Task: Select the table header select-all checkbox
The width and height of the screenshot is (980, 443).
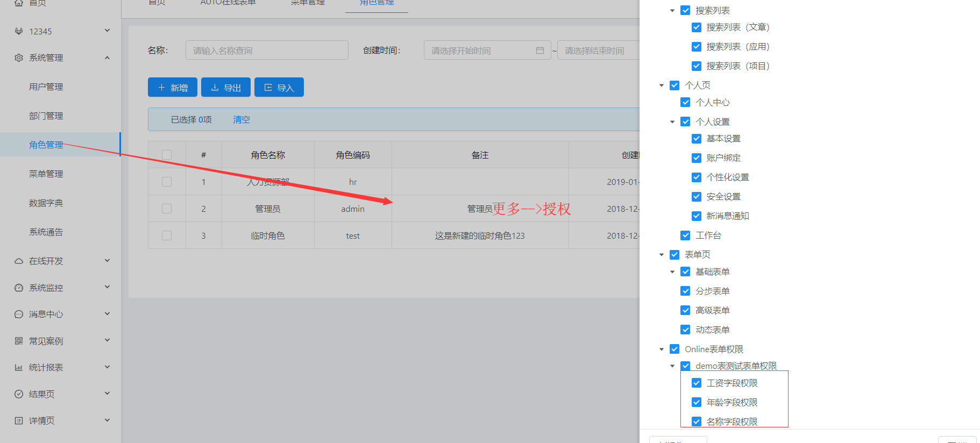Action: click(167, 155)
